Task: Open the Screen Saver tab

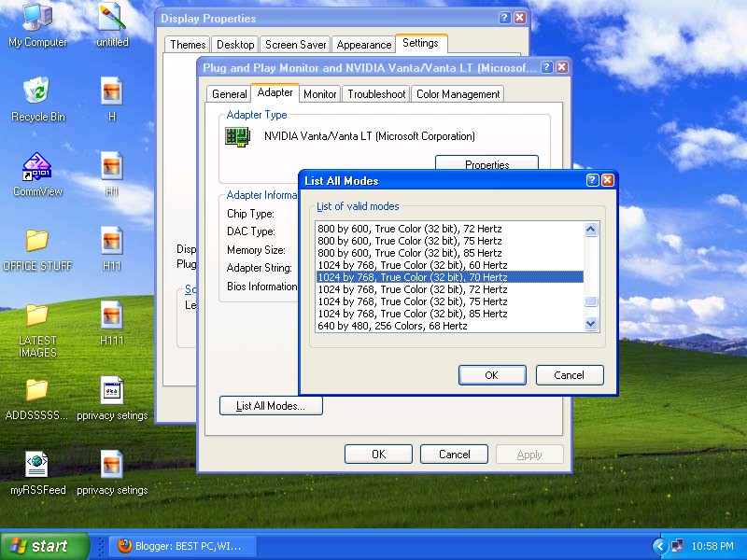Action: (x=295, y=45)
